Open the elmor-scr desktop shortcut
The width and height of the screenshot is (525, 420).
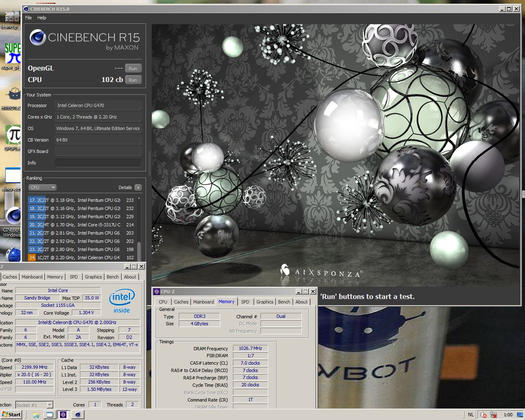click(x=12, y=178)
